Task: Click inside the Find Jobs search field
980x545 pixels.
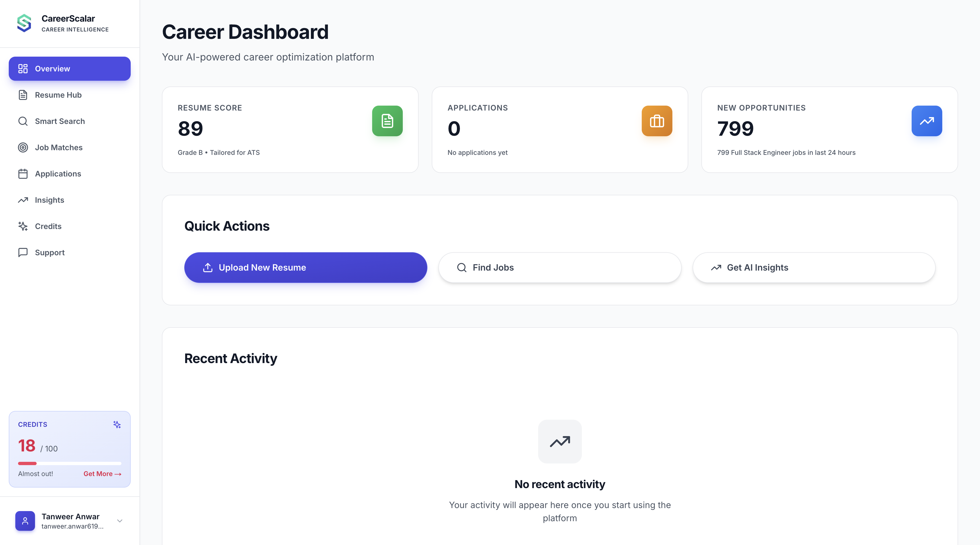Action: click(559, 268)
